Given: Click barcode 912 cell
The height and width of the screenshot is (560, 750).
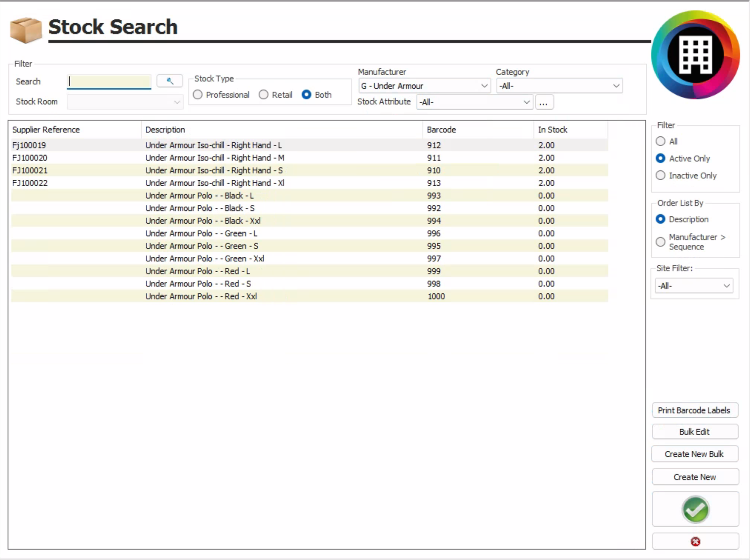Looking at the screenshot, I should [434, 145].
